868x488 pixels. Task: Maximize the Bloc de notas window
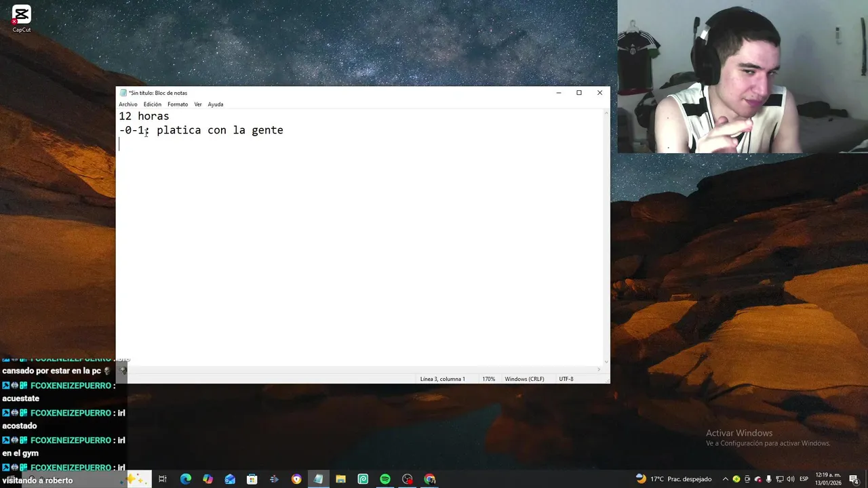coord(579,93)
